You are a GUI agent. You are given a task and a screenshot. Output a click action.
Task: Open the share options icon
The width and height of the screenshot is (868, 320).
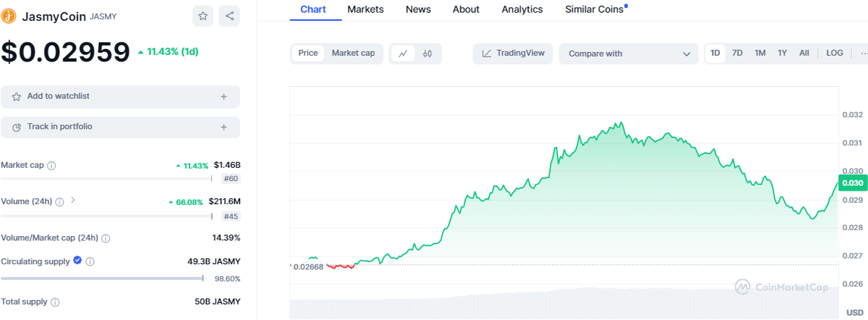[x=229, y=16]
